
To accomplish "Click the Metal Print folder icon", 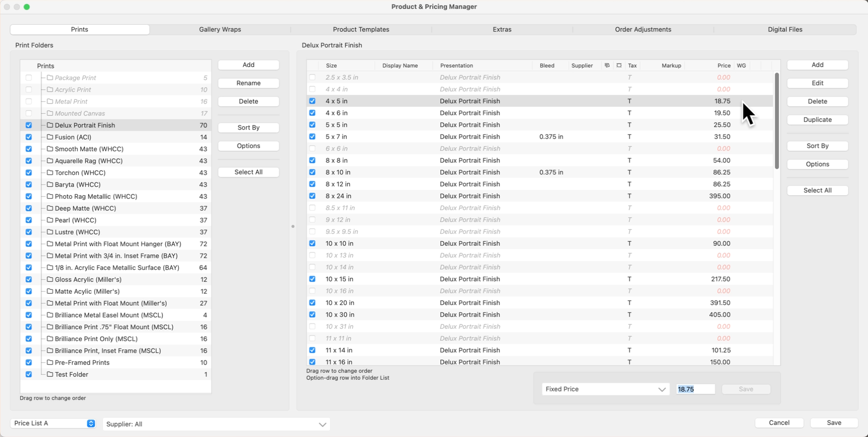I will [50, 101].
